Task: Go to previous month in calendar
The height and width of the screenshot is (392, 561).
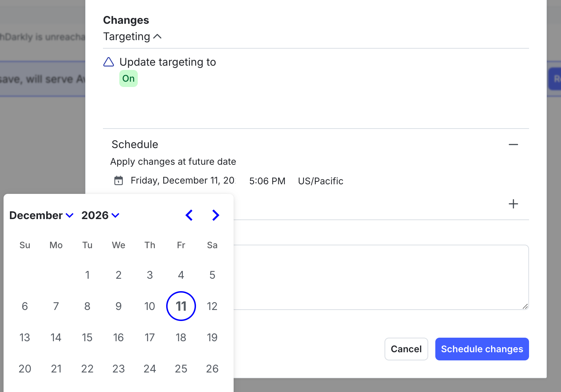Action: tap(189, 215)
